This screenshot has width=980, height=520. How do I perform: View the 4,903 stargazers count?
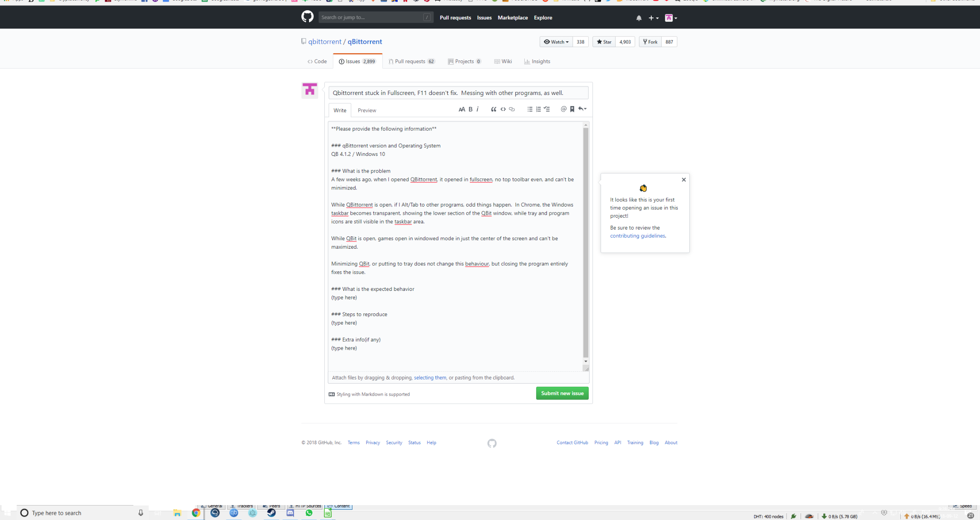coord(625,42)
